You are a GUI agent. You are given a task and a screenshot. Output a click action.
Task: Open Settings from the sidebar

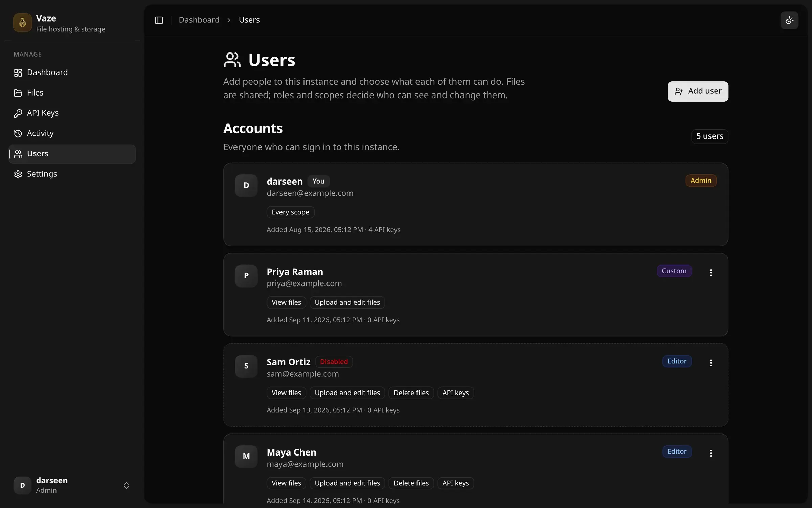tap(72, 174)
